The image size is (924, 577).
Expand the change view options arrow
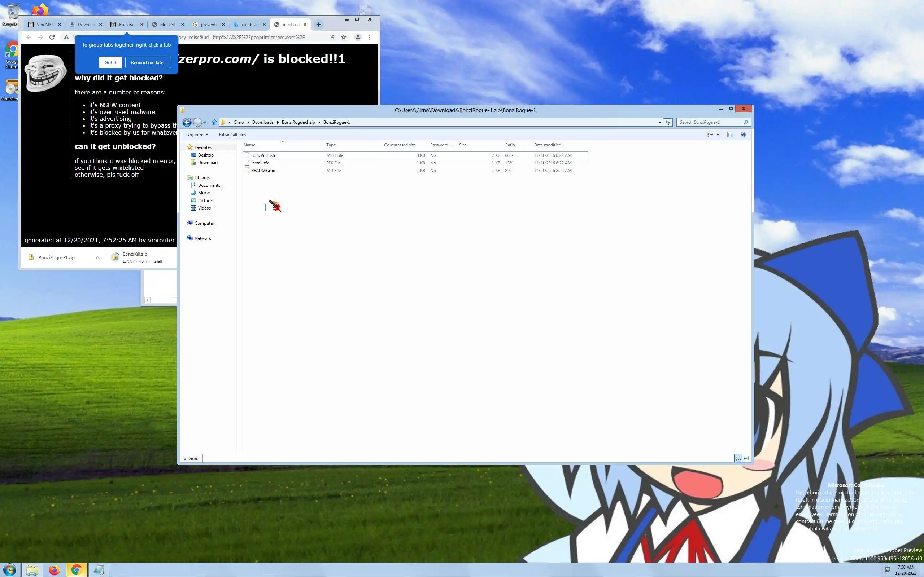click(x=718, y=134)
